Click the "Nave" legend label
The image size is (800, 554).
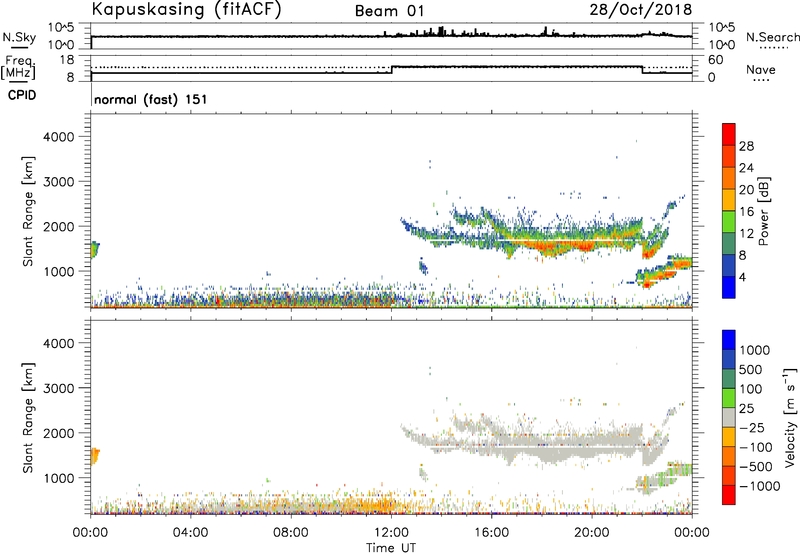coord(760,70)
